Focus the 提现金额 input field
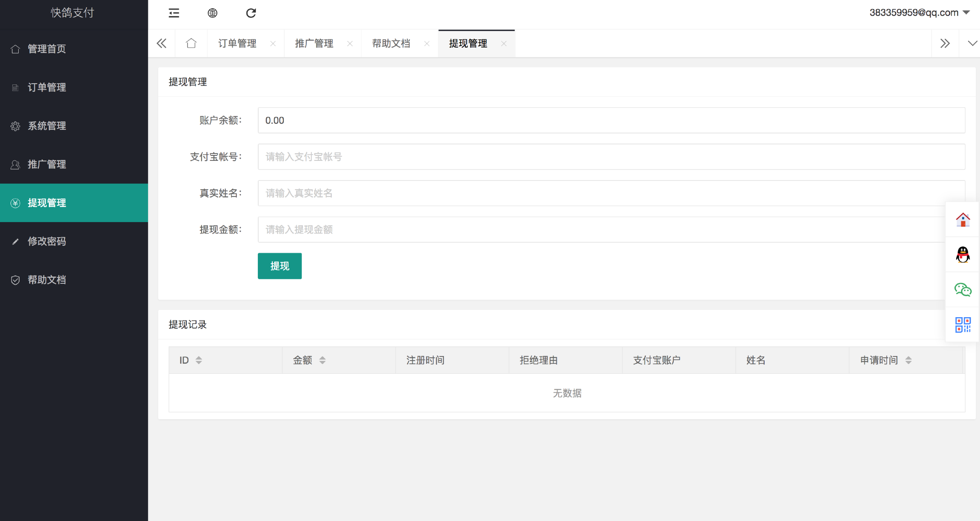This screenshot has height=521, width=980. pos(611,229)
